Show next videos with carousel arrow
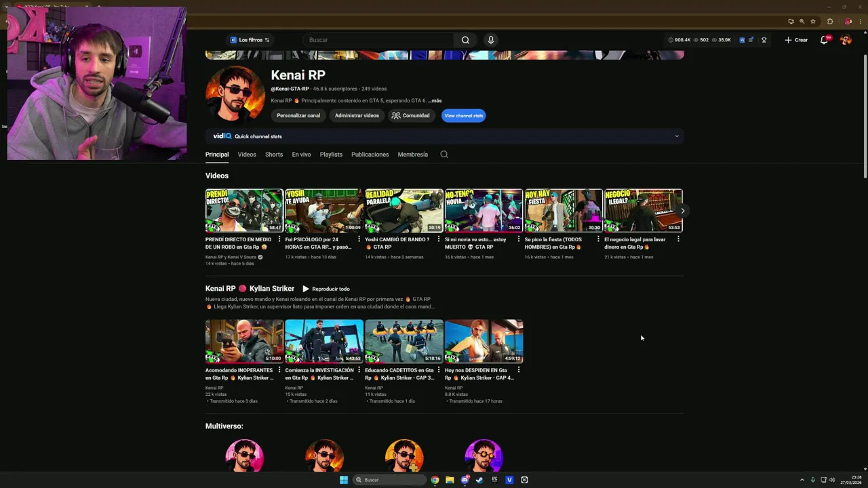868x488 pixels. coord(683,211)
